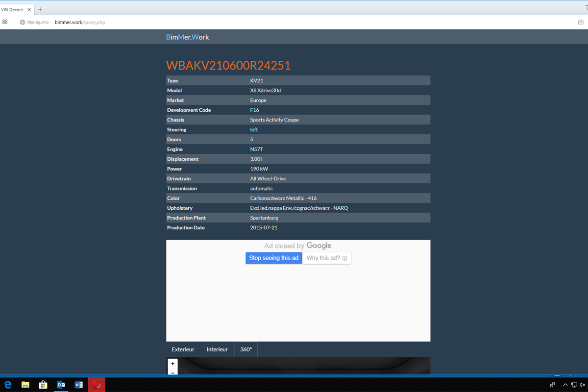This screenshot has width=588, height=392.
Task: Open network status tray icon
Action: [x=574, y=385]
